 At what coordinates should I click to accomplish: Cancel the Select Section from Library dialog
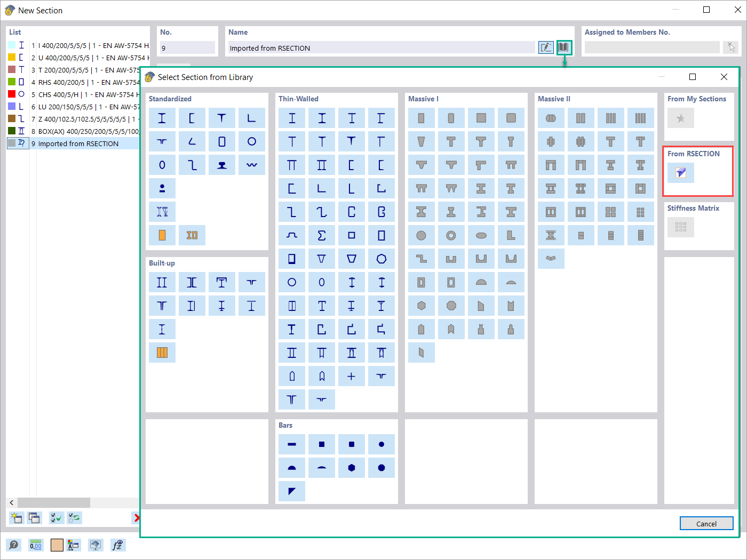[x=706, y=523]
